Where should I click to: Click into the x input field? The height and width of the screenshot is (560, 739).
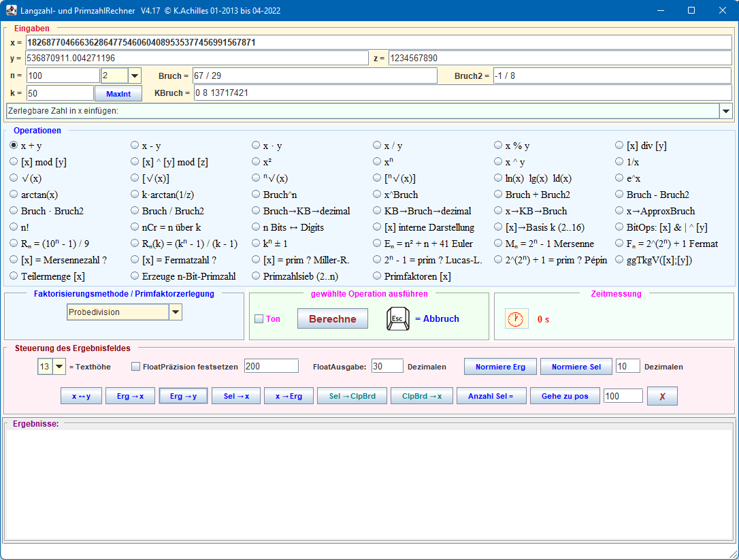click(x=378, y=42)
